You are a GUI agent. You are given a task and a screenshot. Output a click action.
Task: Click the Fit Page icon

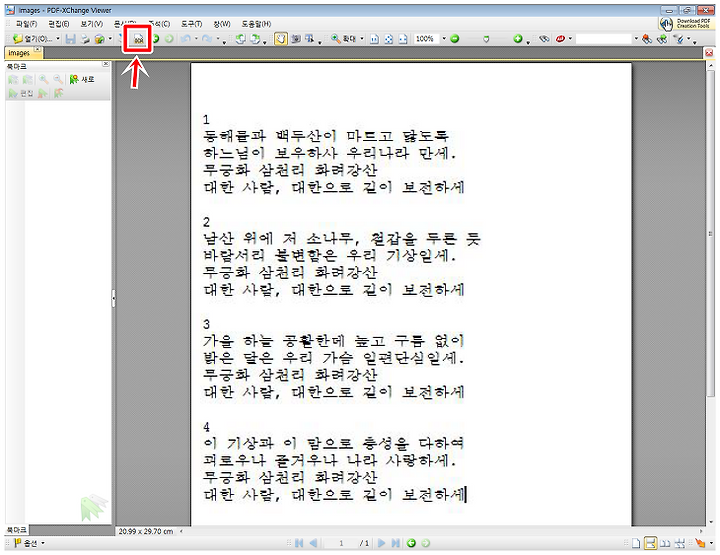coord(388,39)
